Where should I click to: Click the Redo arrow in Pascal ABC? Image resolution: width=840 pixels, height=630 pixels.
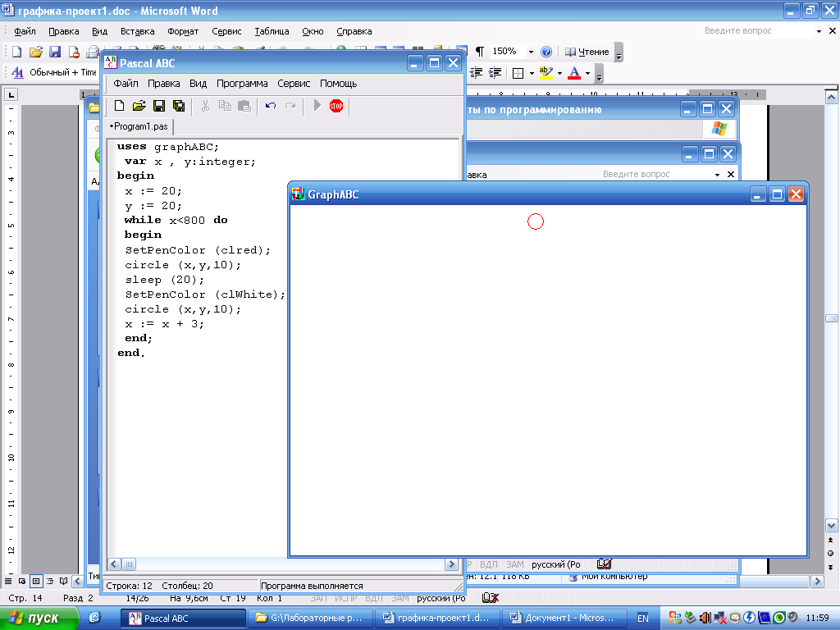coord(290,106)
